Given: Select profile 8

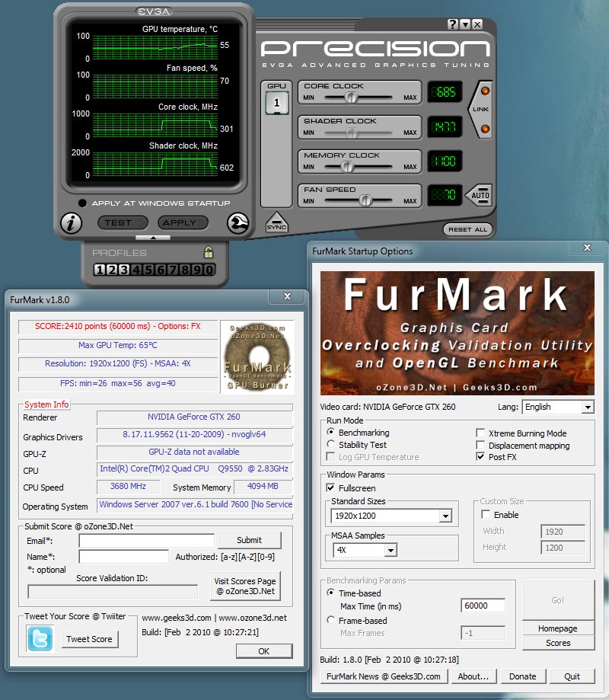Looking at the screenshot, I should (x=184, y=270).
